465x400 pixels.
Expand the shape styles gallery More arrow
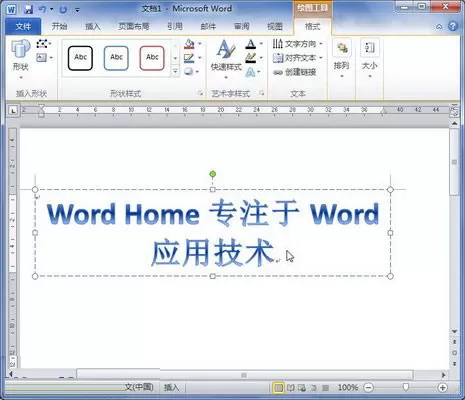point(175,72)
